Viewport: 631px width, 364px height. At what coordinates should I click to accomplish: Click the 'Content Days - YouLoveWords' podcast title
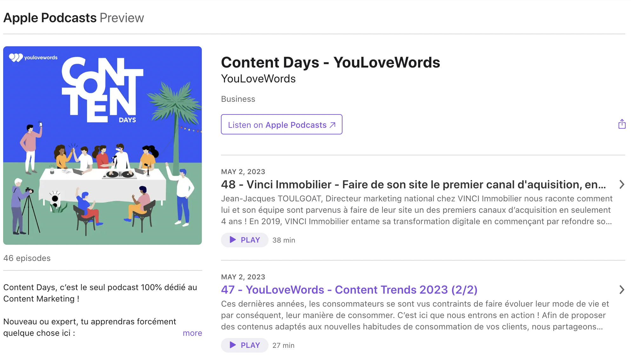coord(331,62)
